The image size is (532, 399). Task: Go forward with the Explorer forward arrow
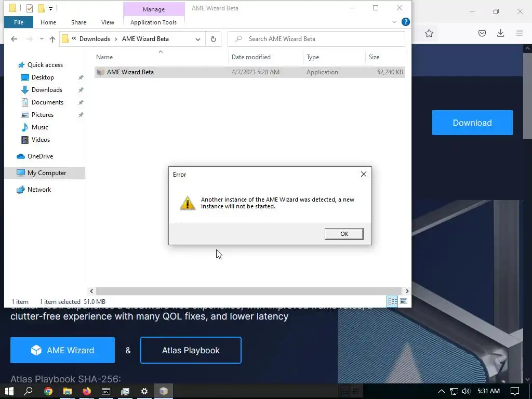click(30, 39)
